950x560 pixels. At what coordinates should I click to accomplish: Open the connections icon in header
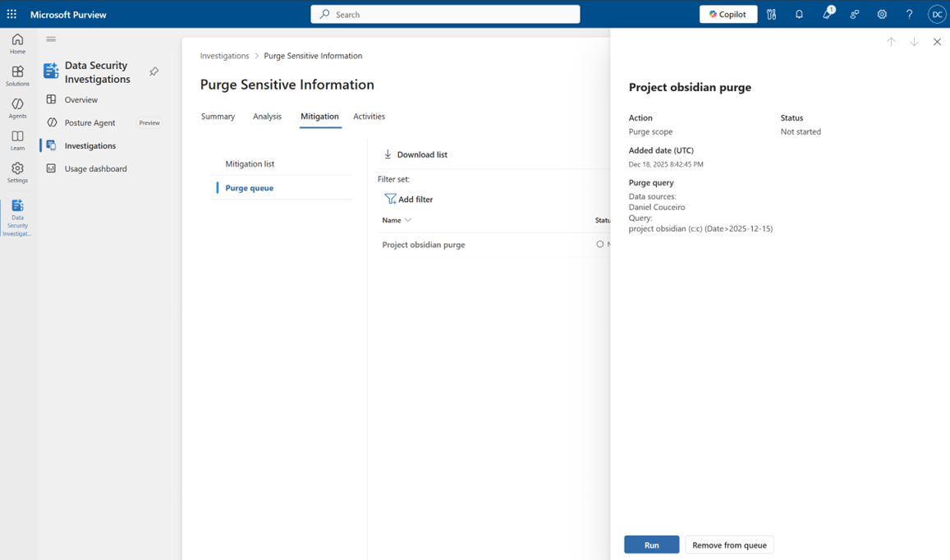(x=854, y=14)
